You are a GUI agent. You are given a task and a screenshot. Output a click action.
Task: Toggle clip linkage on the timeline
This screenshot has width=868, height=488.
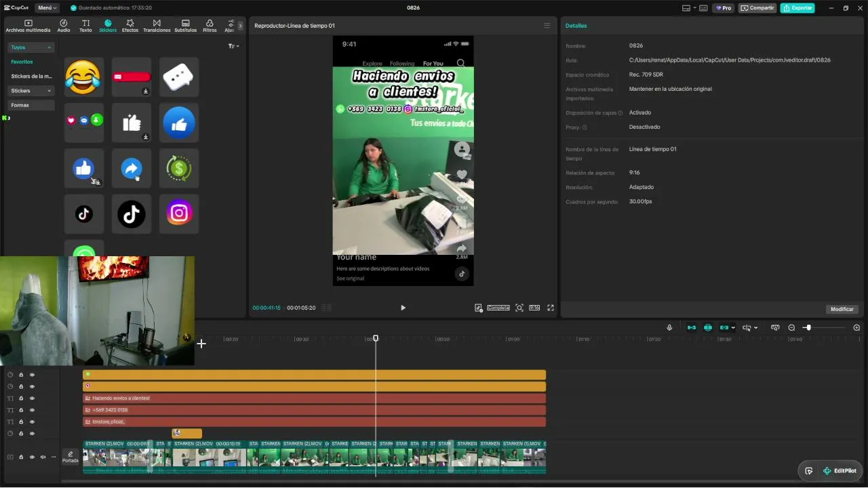(x=724, y=327)
